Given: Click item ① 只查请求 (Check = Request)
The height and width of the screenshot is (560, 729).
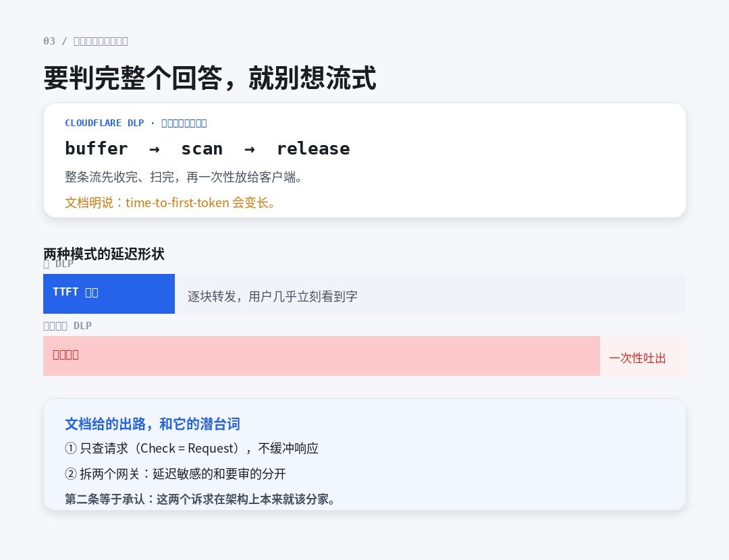Looking at the screenshot, I should click(x=192, y=449).
